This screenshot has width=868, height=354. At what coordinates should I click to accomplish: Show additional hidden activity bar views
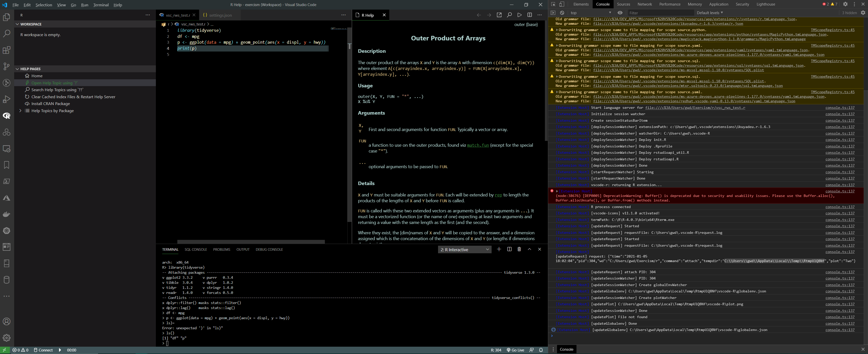(x=6, y=296)
